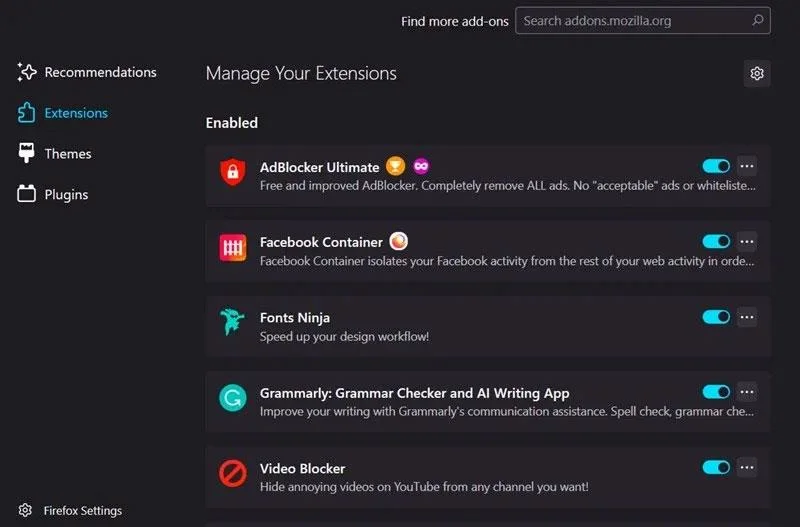Open the Firefox Settings link
This screenshot has width=800, height=527.
83,511
